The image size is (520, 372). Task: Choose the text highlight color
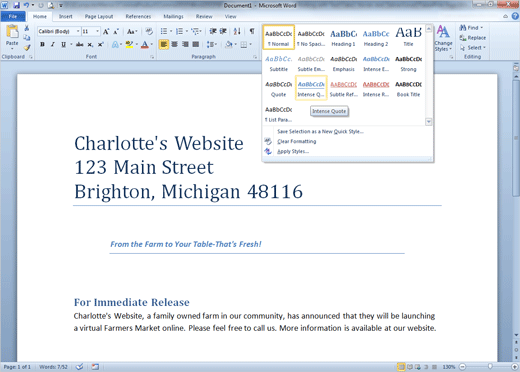click(129, 44)
